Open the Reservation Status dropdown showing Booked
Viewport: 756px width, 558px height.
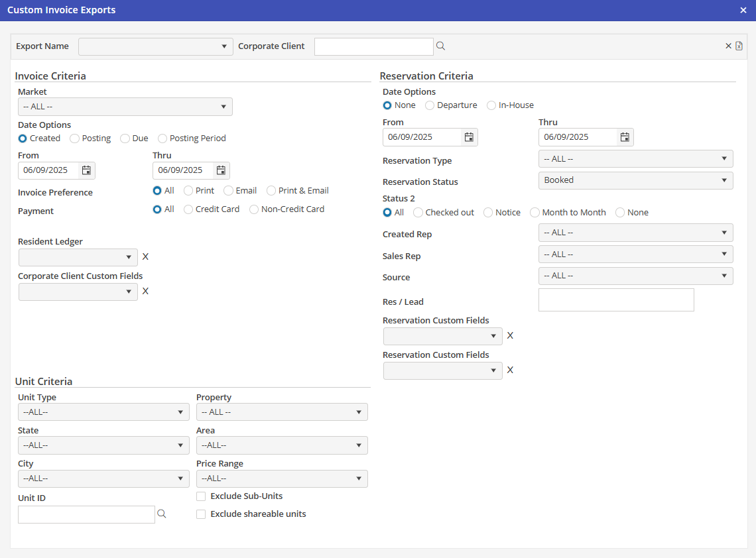[635, 180]
